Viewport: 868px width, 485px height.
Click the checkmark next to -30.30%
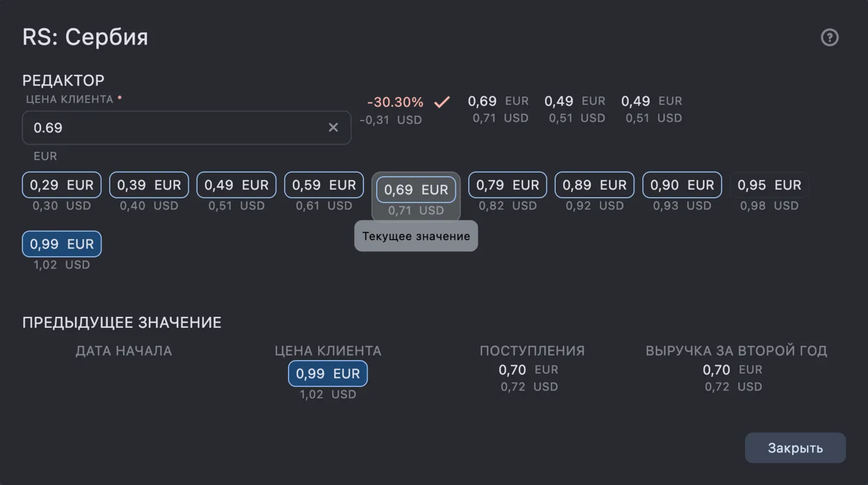pyautogui.click(x=442, y=102)
